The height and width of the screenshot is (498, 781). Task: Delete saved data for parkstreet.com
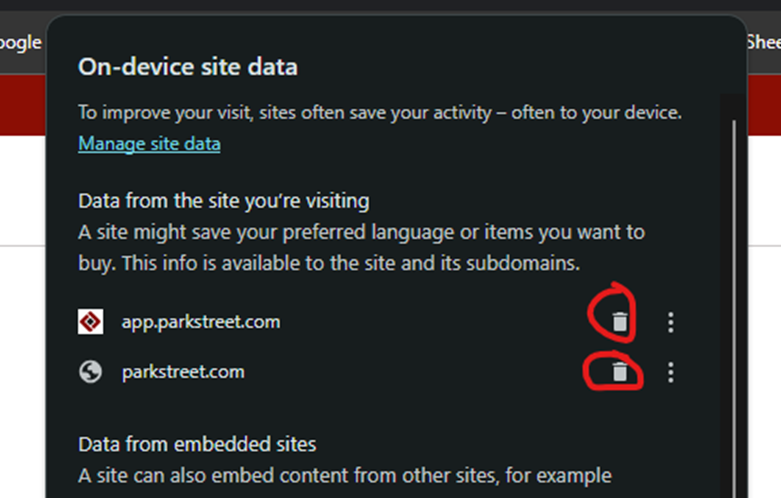[x=620, y=372]
